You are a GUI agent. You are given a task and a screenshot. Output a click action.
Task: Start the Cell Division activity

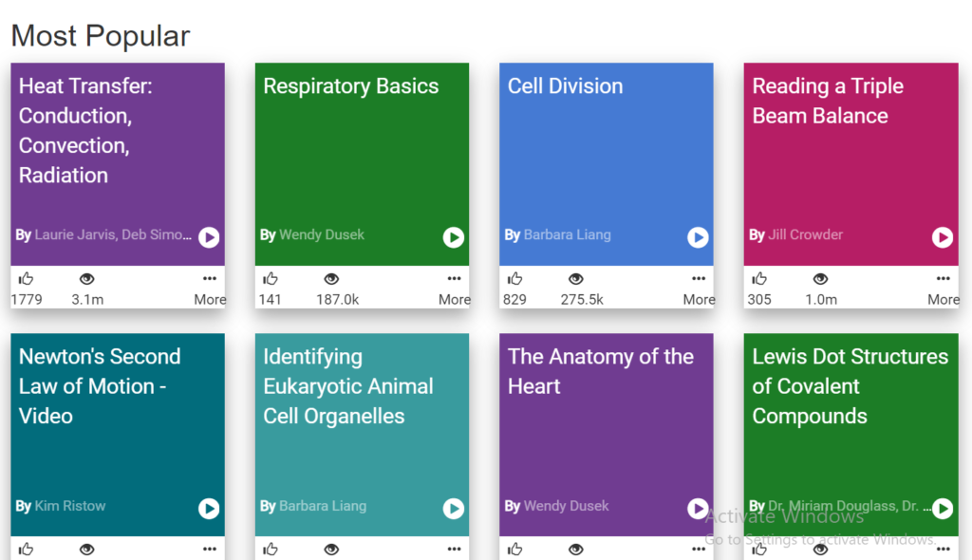click(x=698, y=237)
